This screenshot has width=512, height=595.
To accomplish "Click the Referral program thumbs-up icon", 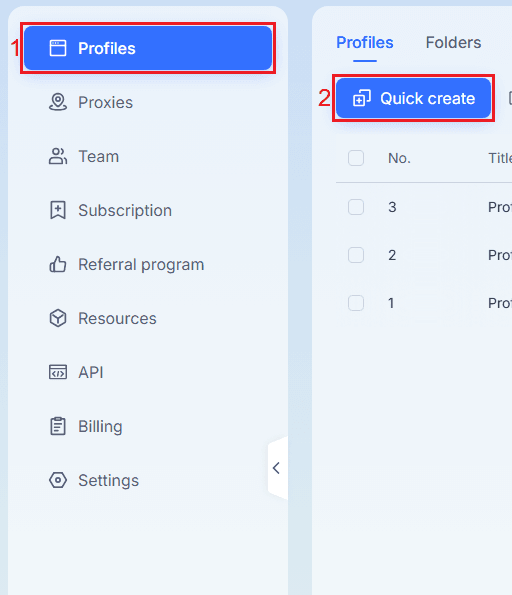I will 58,264.
